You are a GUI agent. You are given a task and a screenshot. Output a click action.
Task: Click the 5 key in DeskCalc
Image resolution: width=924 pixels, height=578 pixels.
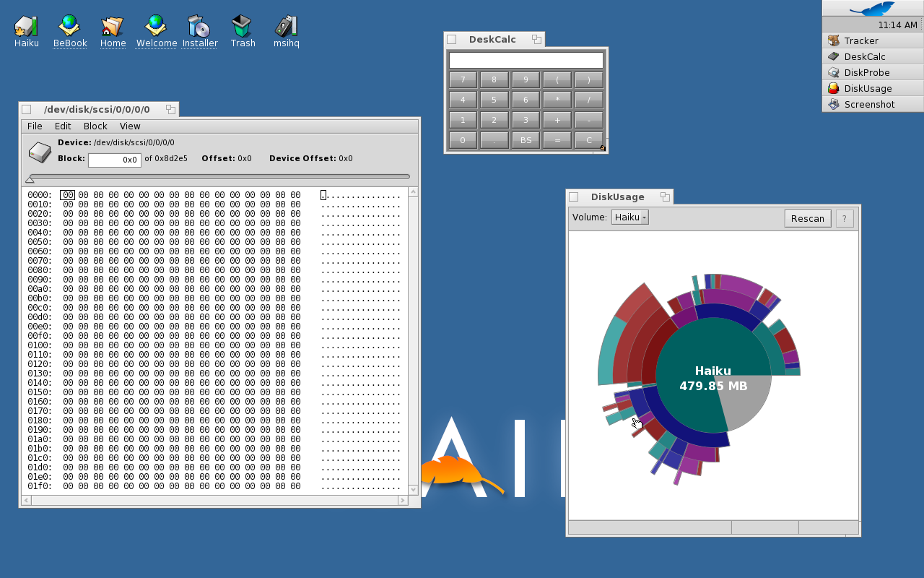coord(494,100)
